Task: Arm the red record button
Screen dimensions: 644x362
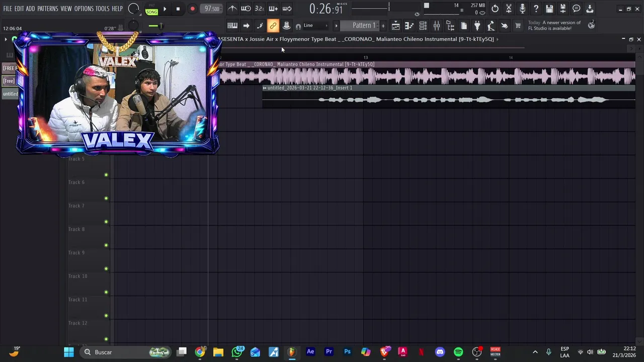Action: coord(192,9)
